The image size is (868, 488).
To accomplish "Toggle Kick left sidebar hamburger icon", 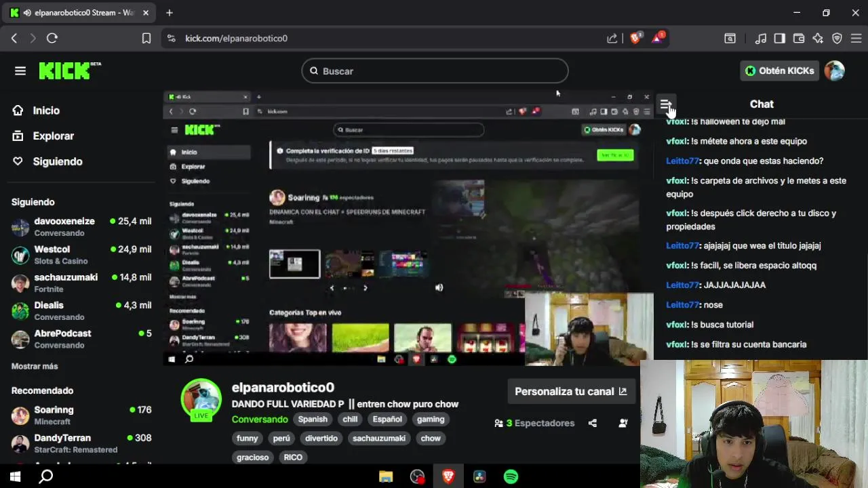I will (x=20, y=70).
